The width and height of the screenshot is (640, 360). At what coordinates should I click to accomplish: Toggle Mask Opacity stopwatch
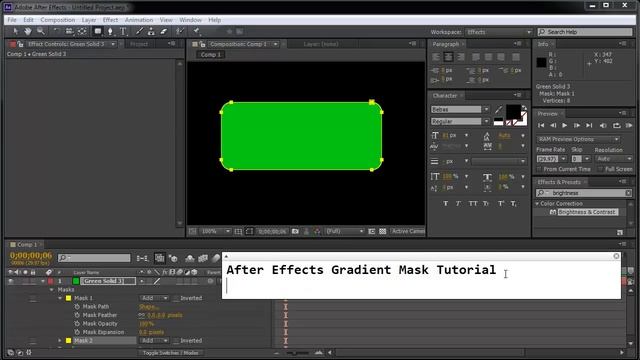coord(77,324)
